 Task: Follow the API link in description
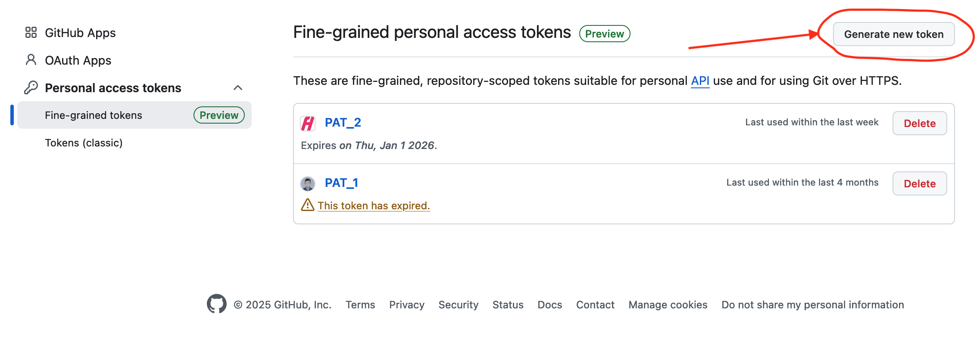(700, 81)
